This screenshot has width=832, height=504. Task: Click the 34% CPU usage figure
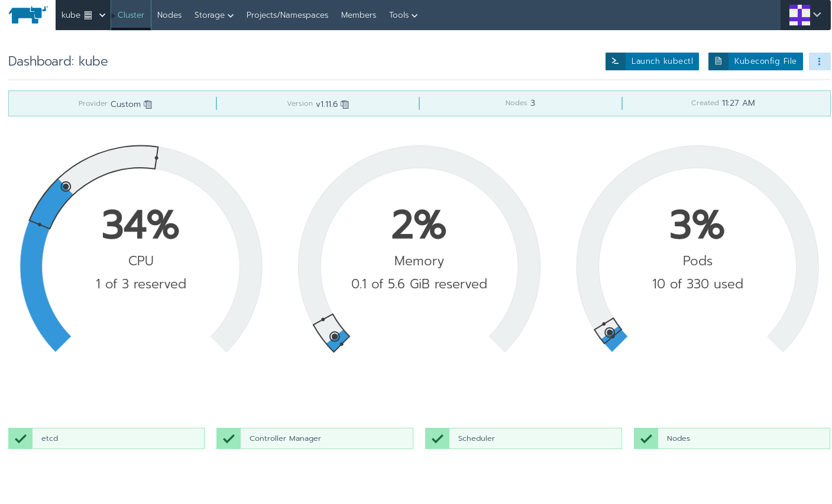pos(141,225)
